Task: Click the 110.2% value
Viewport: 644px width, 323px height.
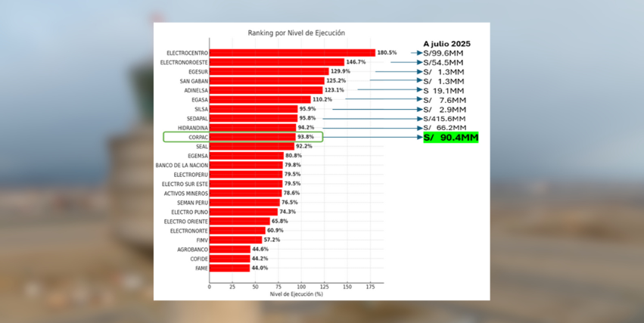Action: pos(322,100)
